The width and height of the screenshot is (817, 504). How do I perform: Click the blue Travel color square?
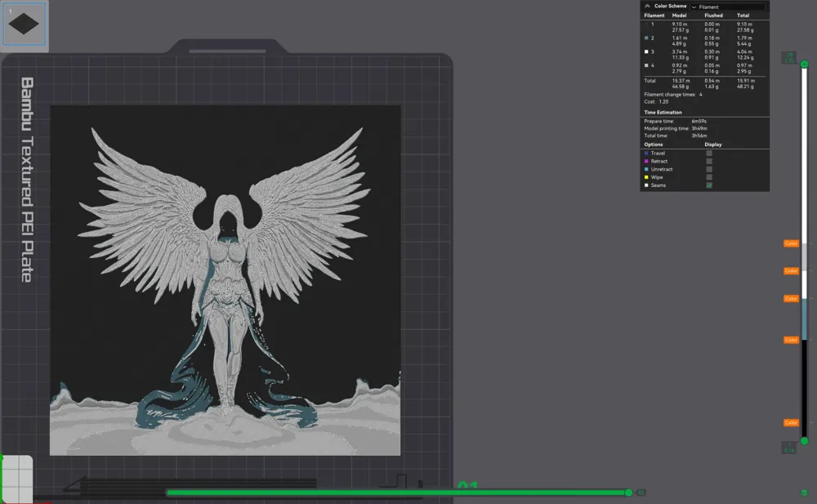(x=646, y=154)
